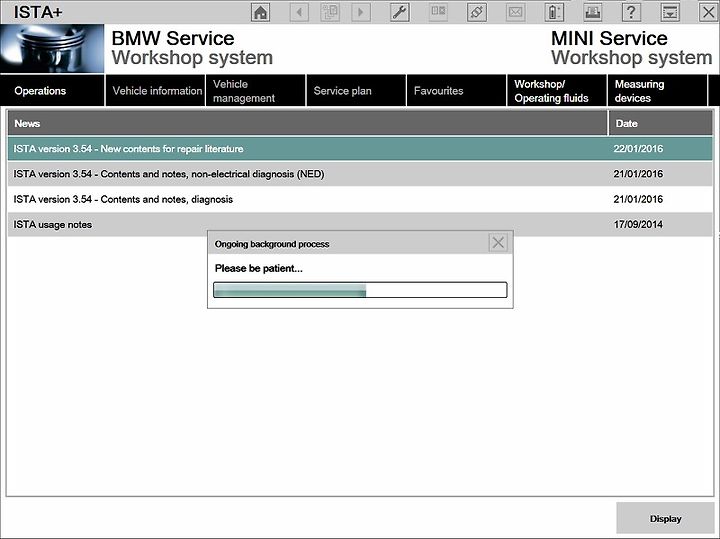Image resolution: width=720 pixels, height=539 pixels.
Task: Click the News column header
Action: point(307,123)
